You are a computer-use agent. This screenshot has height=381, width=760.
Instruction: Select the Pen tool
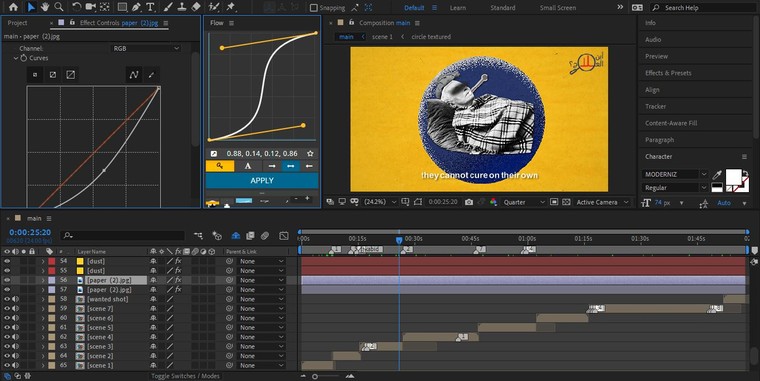[136, 7]
